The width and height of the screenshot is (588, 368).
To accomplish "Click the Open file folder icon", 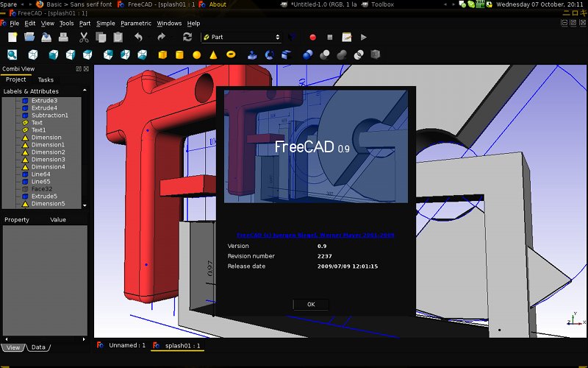I will coord(29,37).
